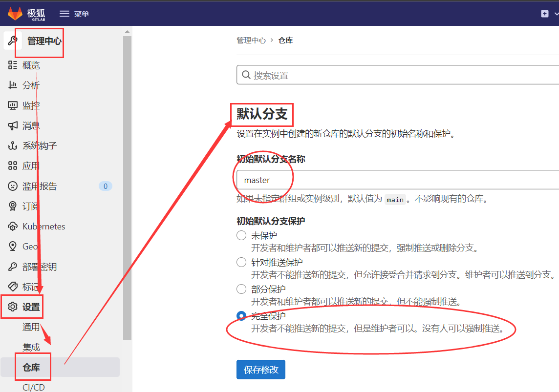The image size is (559, 392).
Task: Open the 消息 sidebar item
Action: [31, 125]
